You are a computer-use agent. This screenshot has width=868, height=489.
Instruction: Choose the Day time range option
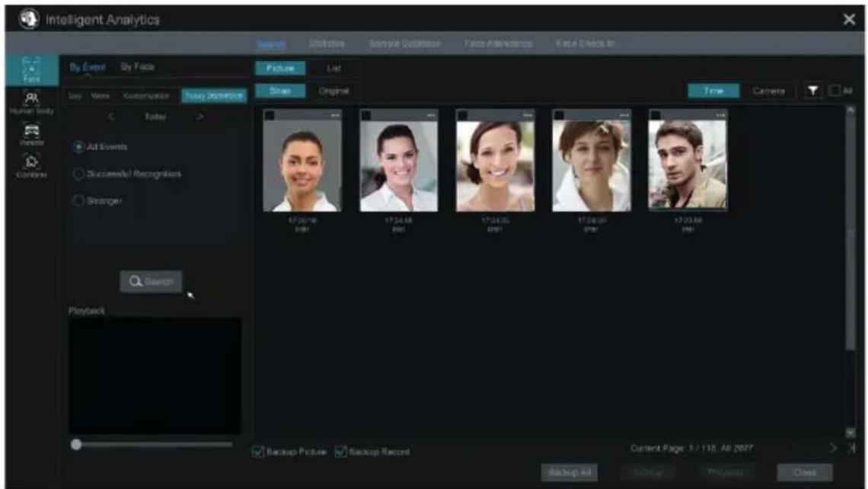tap(75, 96)
